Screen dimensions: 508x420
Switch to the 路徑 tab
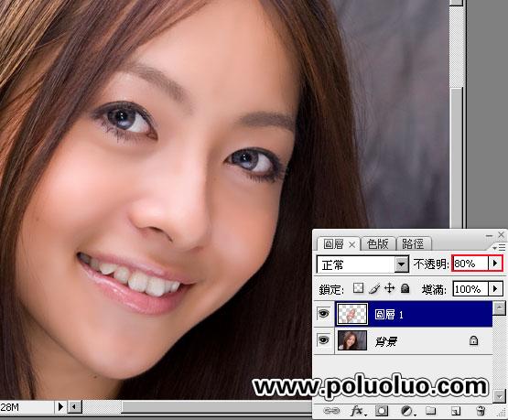pos(413,243)
